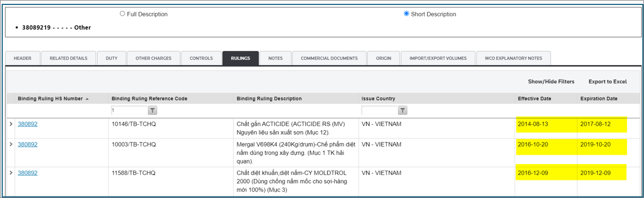Click effective date 2014-08-13
644x198 pixels.
pyautogui.click(x=533, y=124)
